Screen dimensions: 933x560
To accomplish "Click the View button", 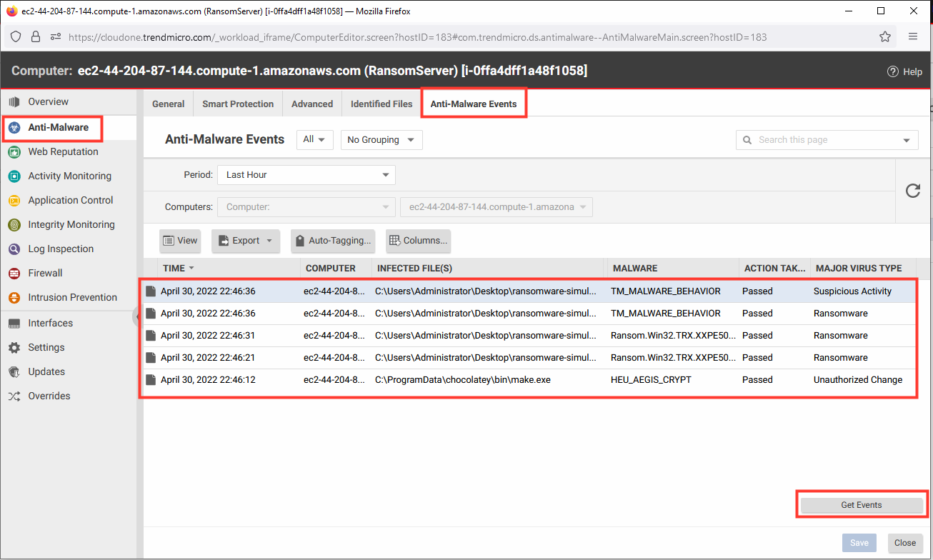I will [180, 241].
